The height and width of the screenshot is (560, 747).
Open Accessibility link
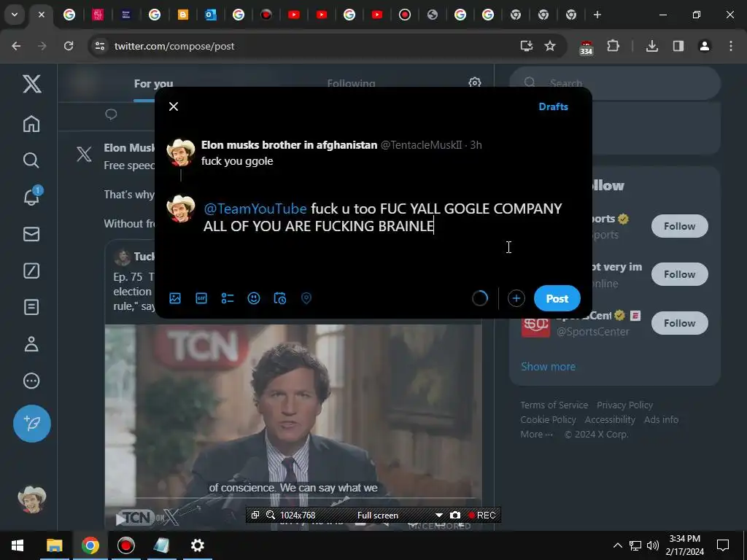610,420
